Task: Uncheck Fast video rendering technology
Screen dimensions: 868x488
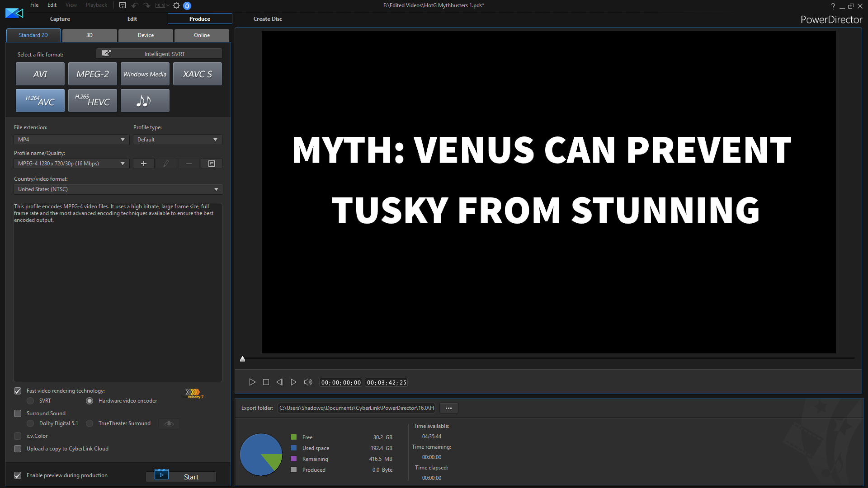Action: [18, 391]
